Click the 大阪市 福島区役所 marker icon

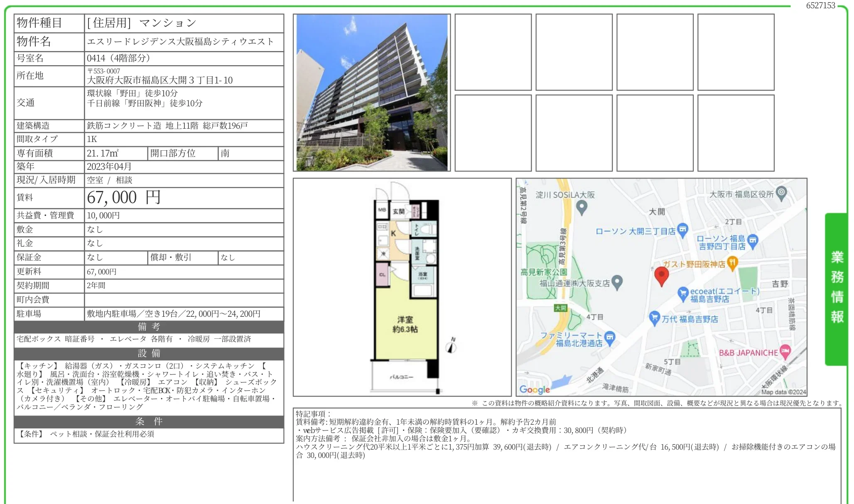pos(781,193)
